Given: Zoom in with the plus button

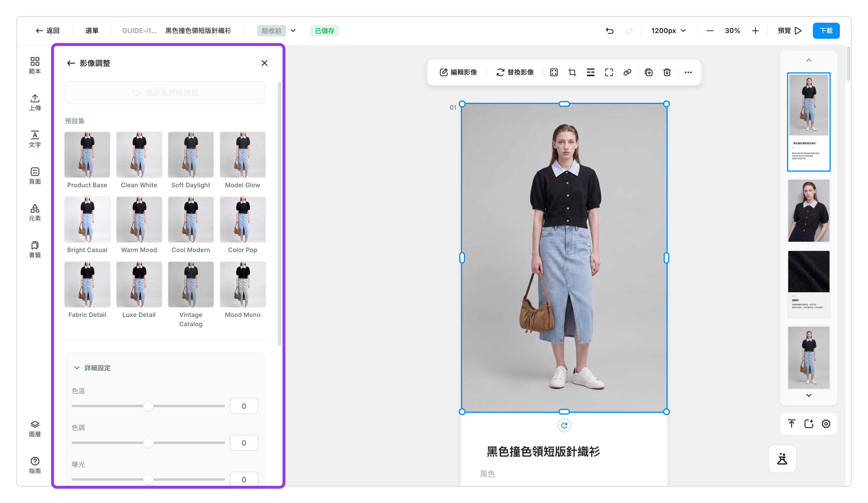Looking at the screenshot, I should [x=755, y=31].
